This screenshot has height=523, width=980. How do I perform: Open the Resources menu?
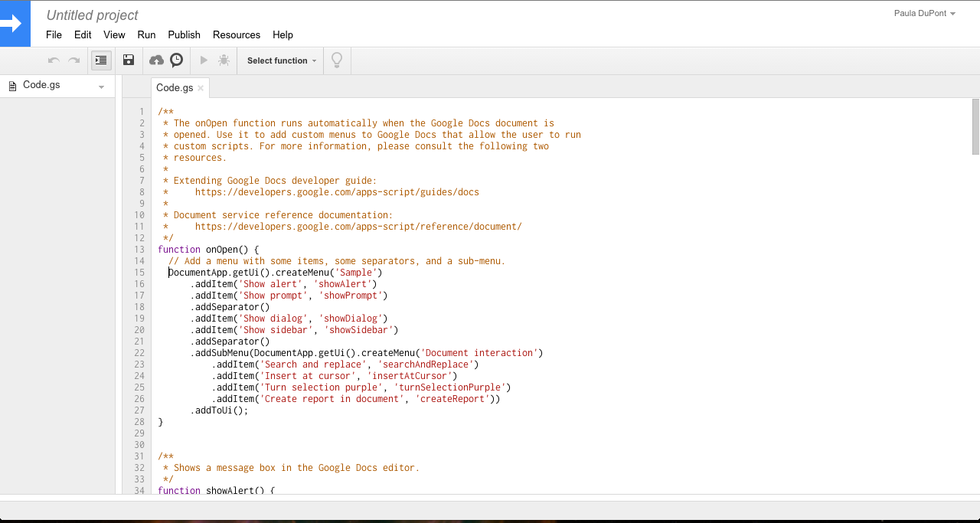pos(237,35)
